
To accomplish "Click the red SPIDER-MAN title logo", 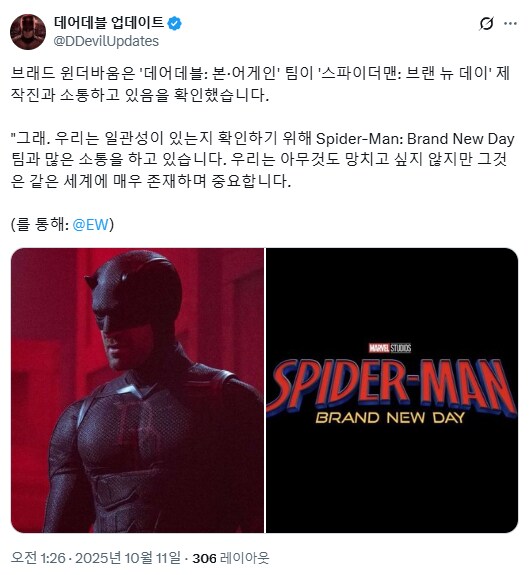I will pyautogui.click(x=392, y=387).
